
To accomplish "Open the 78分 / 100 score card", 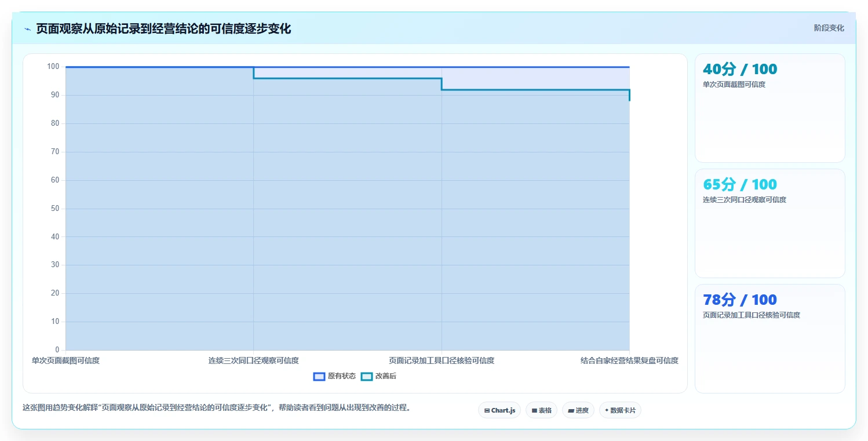I will 769,338.
